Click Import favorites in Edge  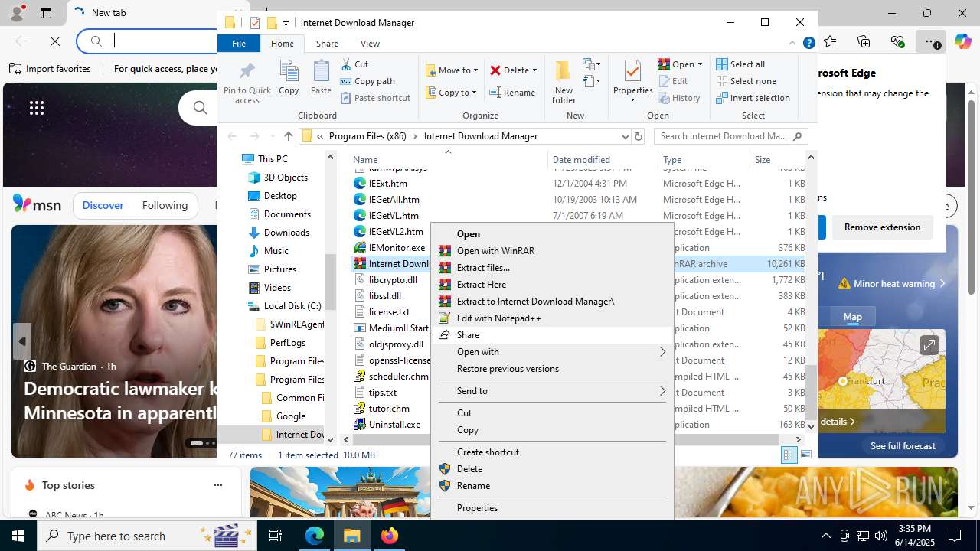click(x=51, y=69)
